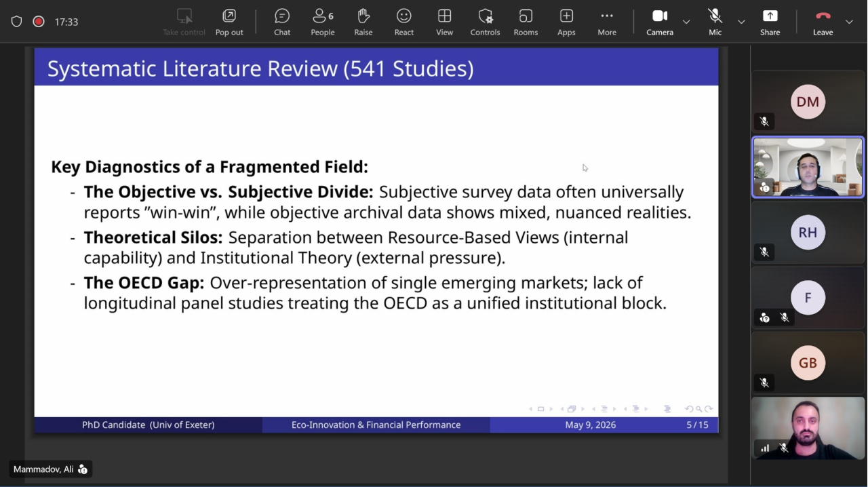
Task: Select the bottom participant video tile
Action: [808, 427]
